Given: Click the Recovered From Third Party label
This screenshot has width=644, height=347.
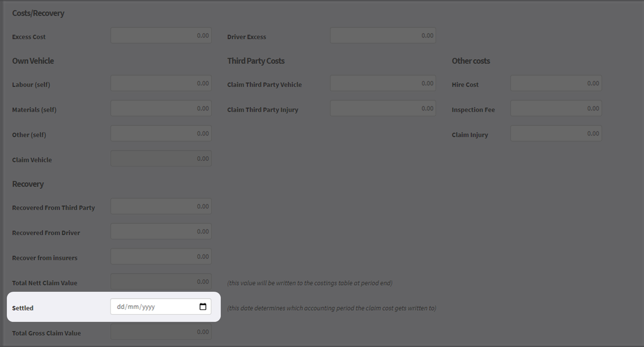Looking at the screenshot, I should [x=53, y=208].
